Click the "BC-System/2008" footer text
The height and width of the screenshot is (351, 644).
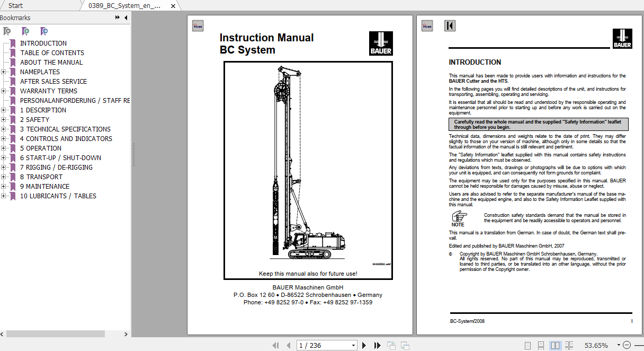coord(467,321)
